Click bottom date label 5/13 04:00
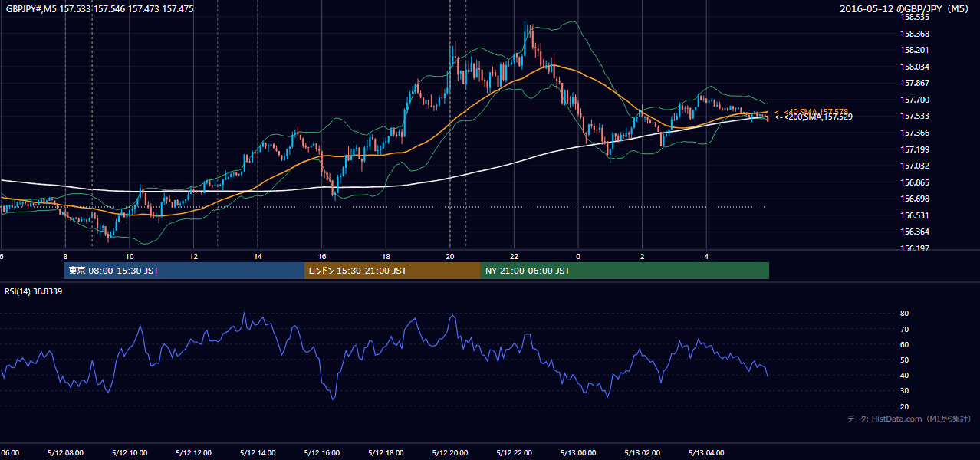This screenshot has height=460, width=980. pyautogui.click(x=706, y=453)
